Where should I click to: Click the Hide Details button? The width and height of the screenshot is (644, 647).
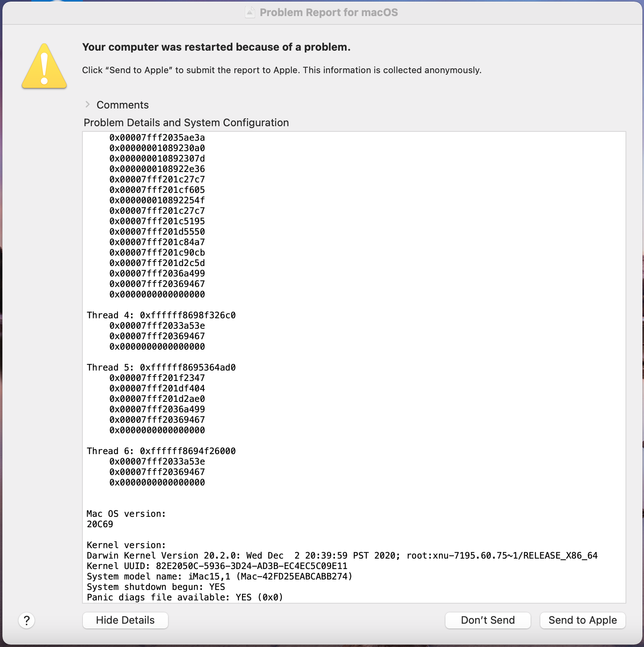pos(125,620)
